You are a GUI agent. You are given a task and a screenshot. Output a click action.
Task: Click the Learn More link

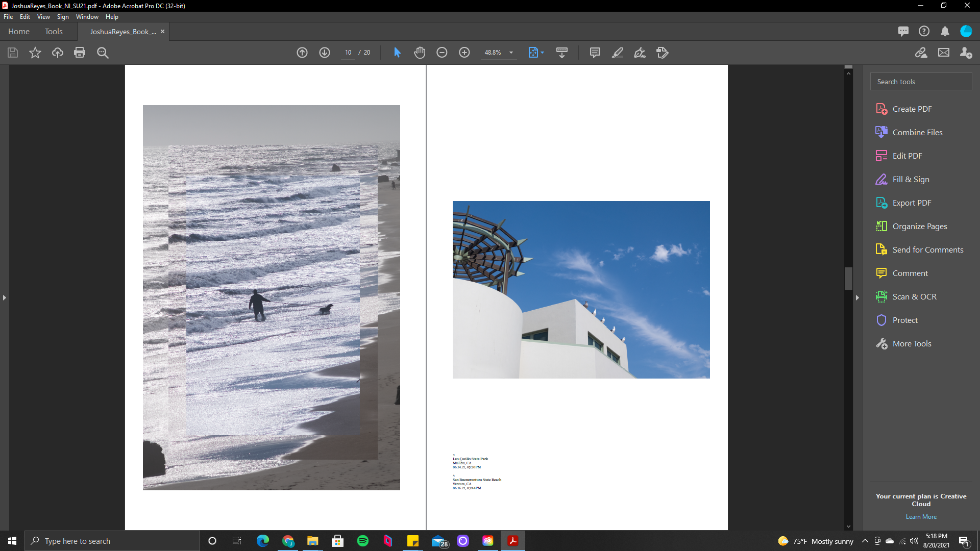tap(921, 517)
